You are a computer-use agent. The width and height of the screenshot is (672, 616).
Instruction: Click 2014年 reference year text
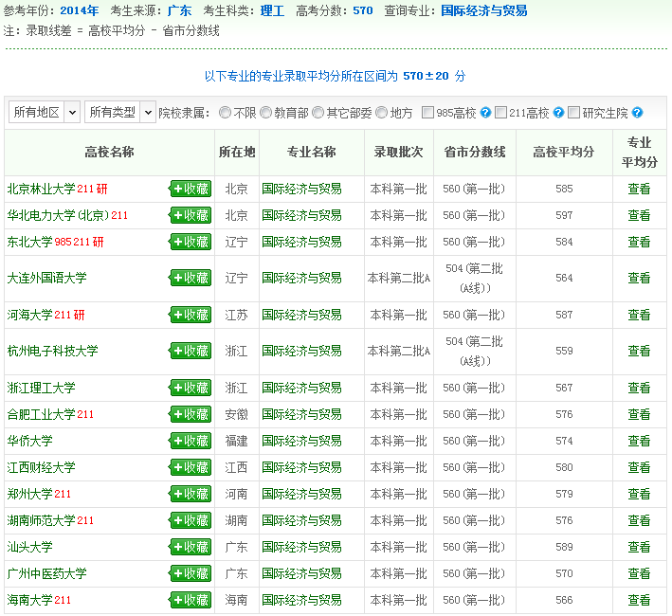tap(80, 10)
